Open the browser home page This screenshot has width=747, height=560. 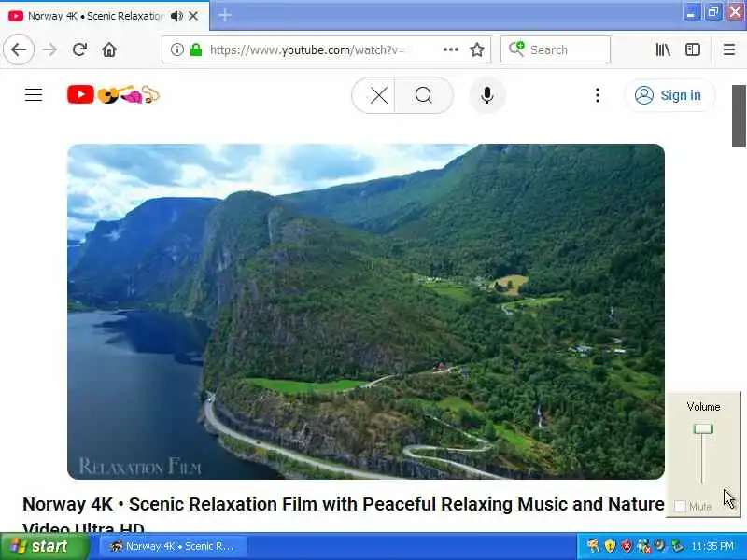tap(109, 49)
